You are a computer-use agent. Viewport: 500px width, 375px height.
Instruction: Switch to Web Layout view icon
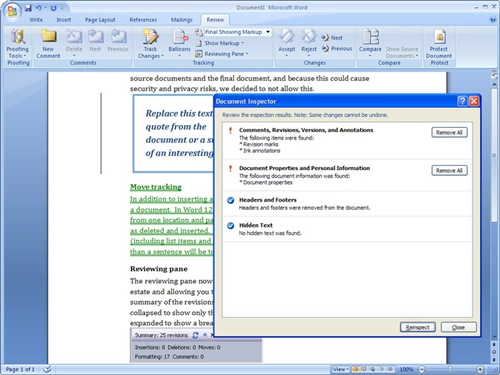(372, 369)
